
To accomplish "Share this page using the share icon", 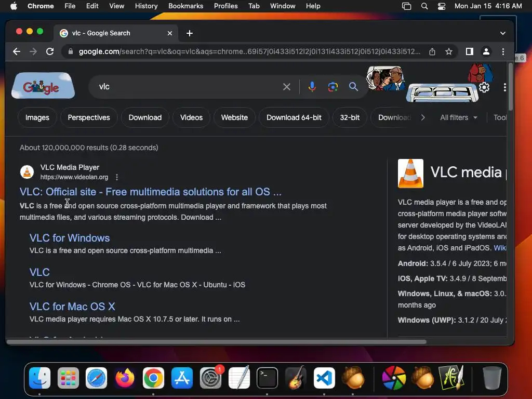I will pos(432,51).
